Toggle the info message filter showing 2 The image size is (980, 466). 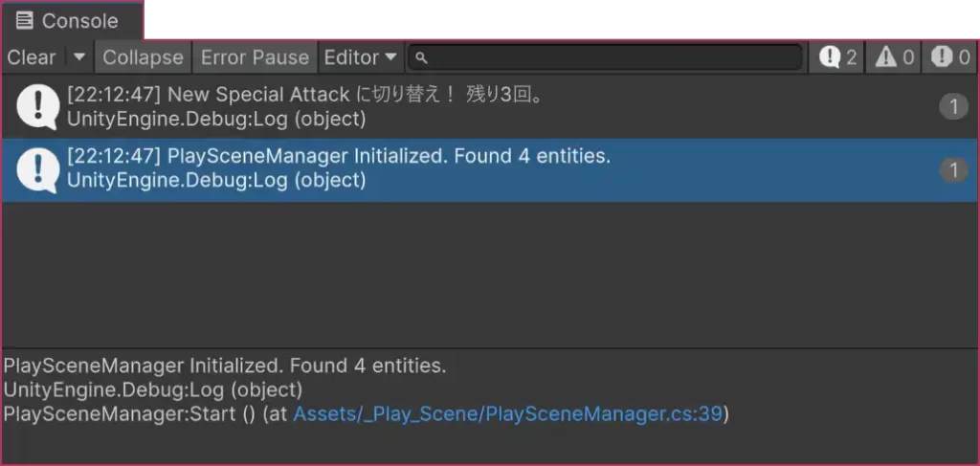click(x=838, y=57)
